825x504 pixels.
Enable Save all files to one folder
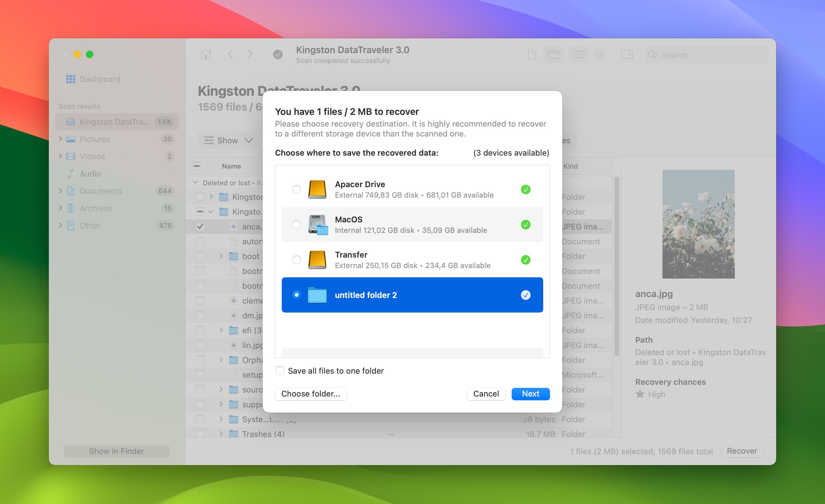(x=280, y=371)
